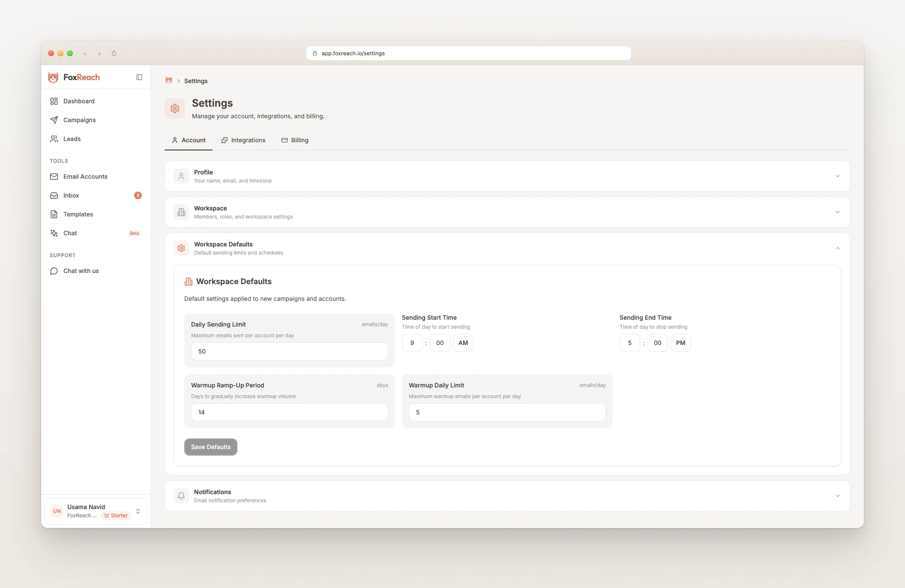
Task: Open Inbox with 2 unread badge
Action: (71, 195)
